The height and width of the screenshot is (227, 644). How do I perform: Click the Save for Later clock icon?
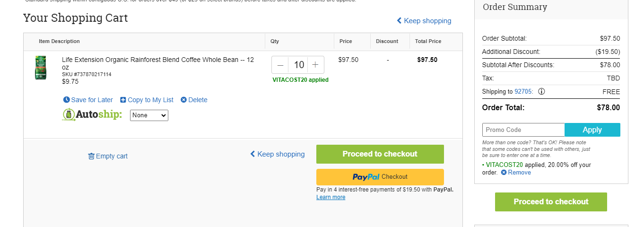click(x=67, y=100)
